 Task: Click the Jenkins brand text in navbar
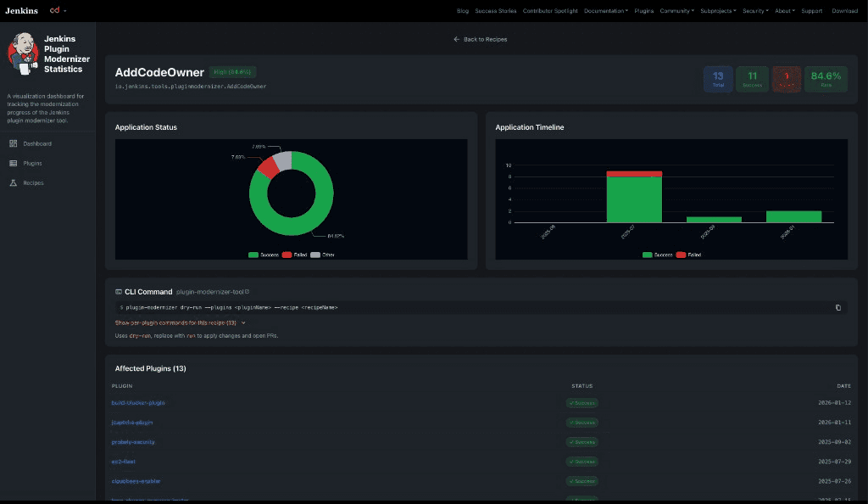pos(21,10)
